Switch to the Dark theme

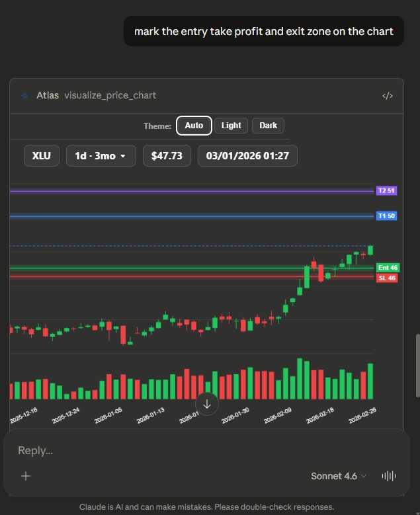point(268,126)
